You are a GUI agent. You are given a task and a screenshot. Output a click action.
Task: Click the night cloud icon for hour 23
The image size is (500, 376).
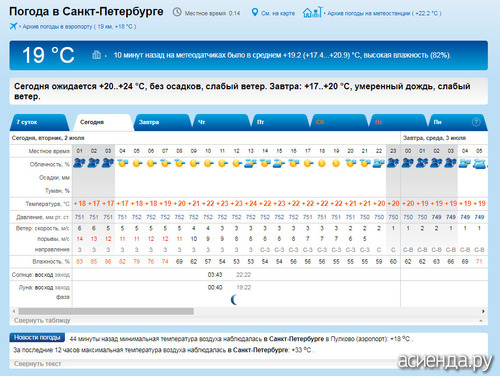click(393, 163)
